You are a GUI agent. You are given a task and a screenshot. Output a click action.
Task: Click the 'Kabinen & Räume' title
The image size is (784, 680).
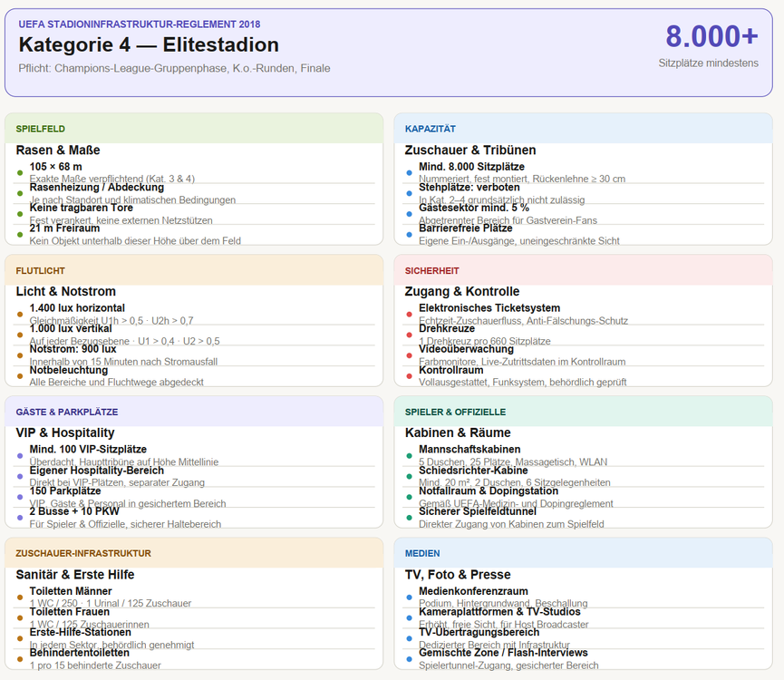[458, 433]
